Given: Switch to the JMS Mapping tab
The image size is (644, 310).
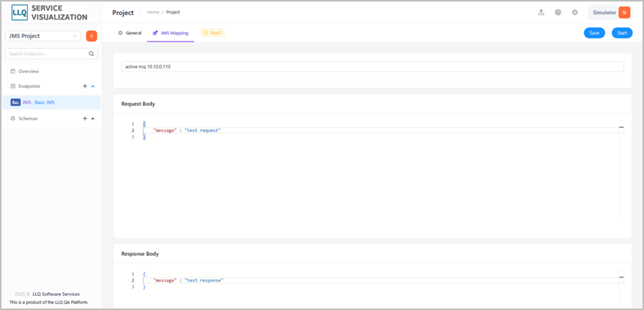Looking at the screenshot, I should [171, 33].
